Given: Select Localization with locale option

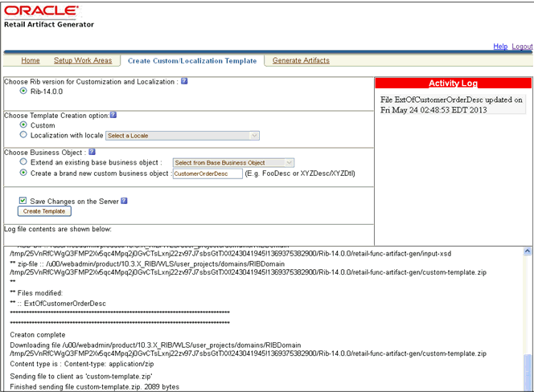Looking at the screenshot, I should coord(23,135).
